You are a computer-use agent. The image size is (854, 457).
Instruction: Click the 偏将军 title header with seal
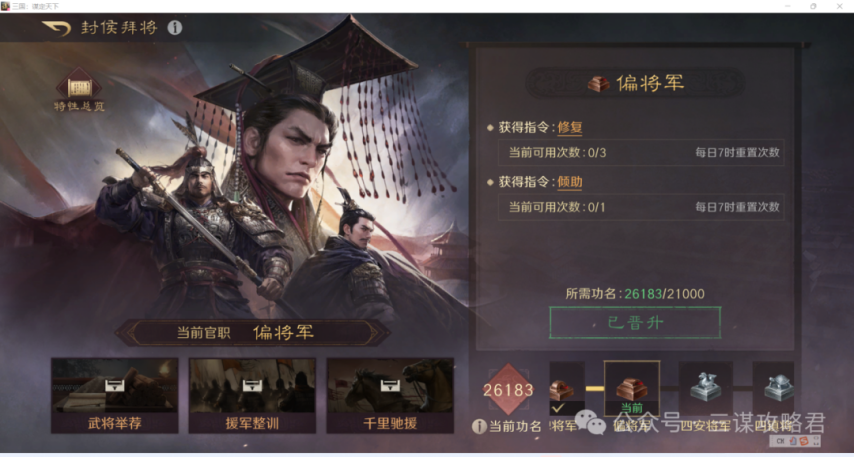click(635, 83)
